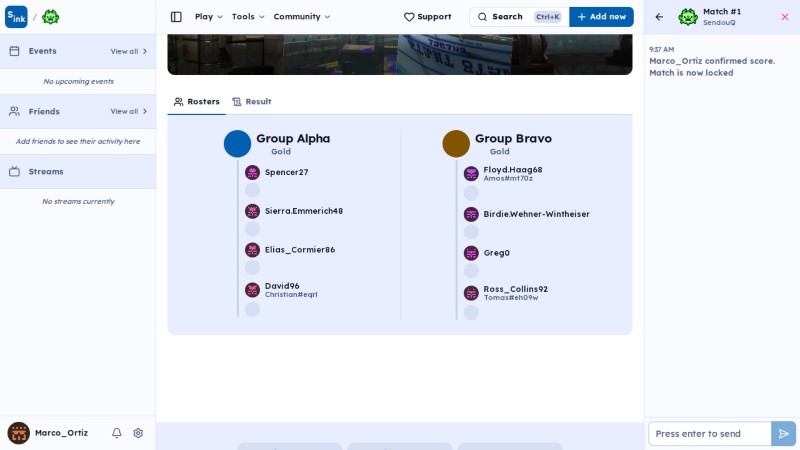The height and width of the screenshot is (450, 800).
Task: Click the Tomas#eh09w tag under Ross_Collins92
Action: pyautogui.click(x=511, y=297)
